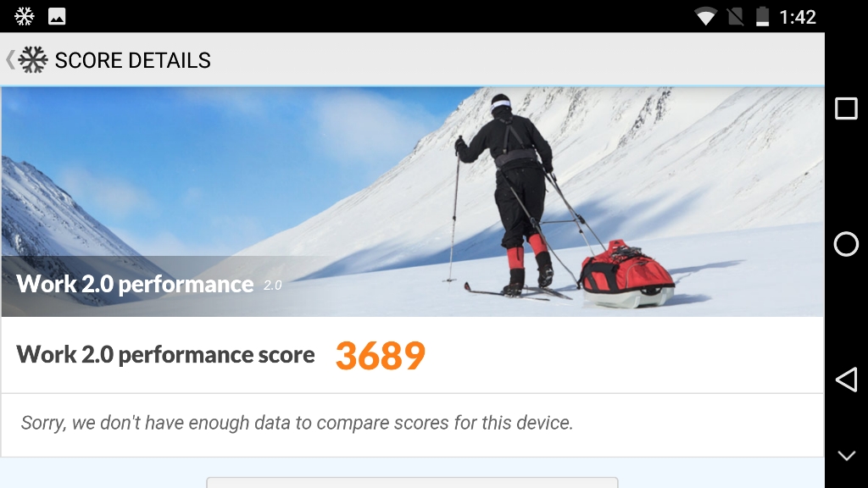Image resolution: width=868 pixels, height=488 pixels.
Task: Select the Work 2.0 performance score label
Action: click(x=165, y=355)
